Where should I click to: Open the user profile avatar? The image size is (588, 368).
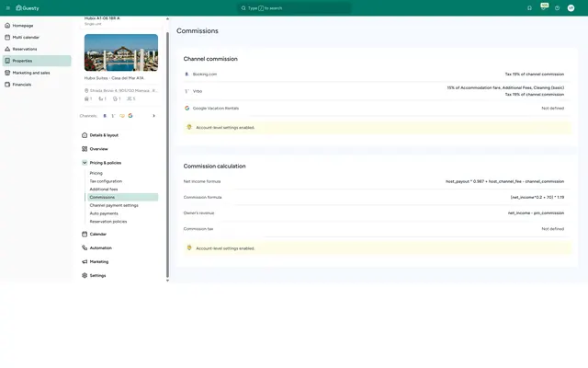pyautogui.click(x=571, y=8)
